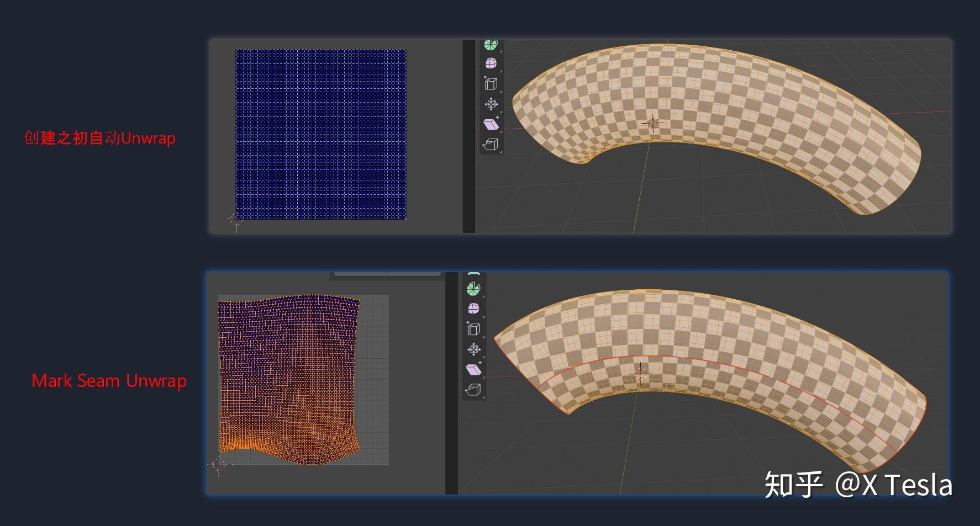Select the Edge Slide tool in the top viewport
Viewport: 980px width, 526px height.
[491, 84]
